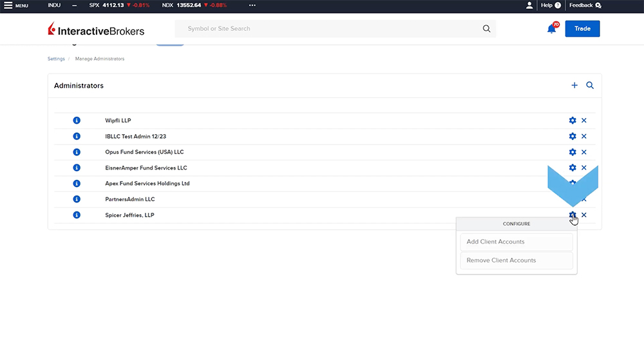The width and height of the screenshot is (644, 343).
Task: Remove IBLLC Test Admin 12/23 with X
Action: click(584, 137)
